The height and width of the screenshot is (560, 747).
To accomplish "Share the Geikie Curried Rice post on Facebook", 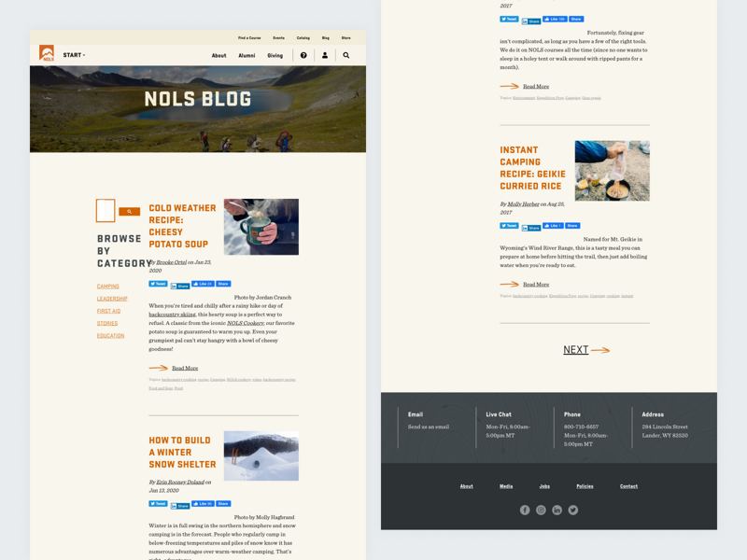I will 571,225.
